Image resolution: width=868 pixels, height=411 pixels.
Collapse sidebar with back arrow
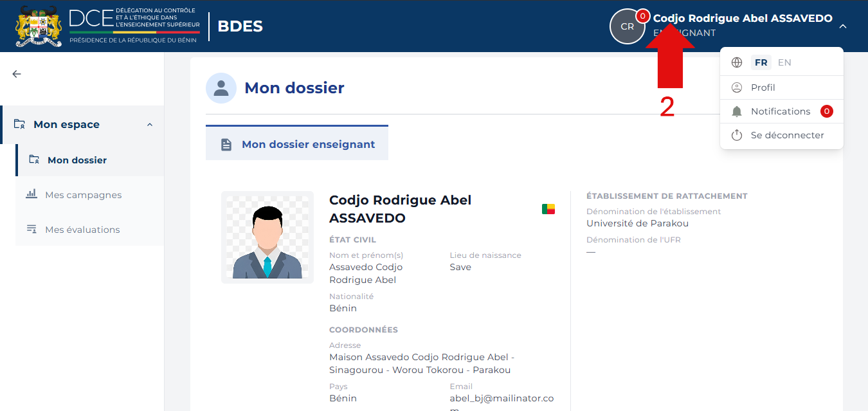(x=17, y=74)
